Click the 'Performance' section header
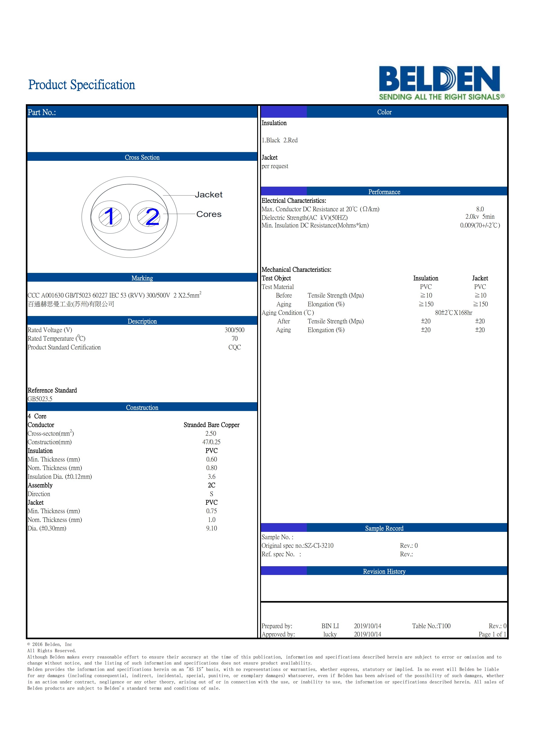Image resolution: width=535 pixels, height=756 pixels. coord(384,192)
